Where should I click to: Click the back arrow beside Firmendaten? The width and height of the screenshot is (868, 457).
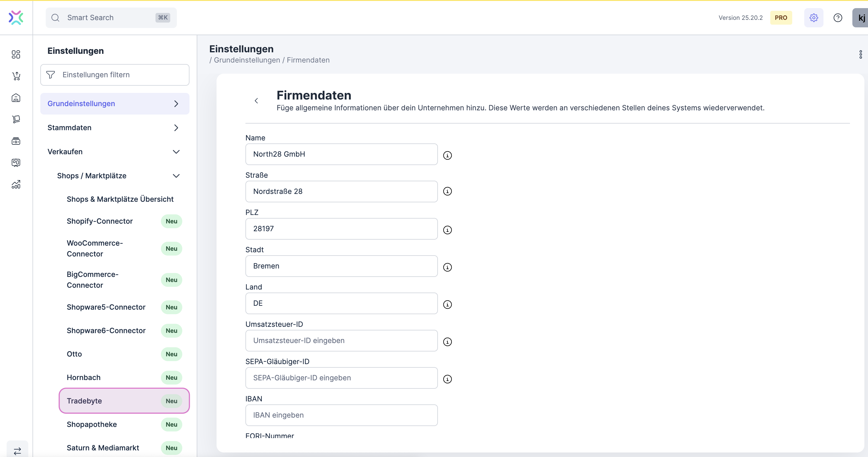tap(257, 101)
